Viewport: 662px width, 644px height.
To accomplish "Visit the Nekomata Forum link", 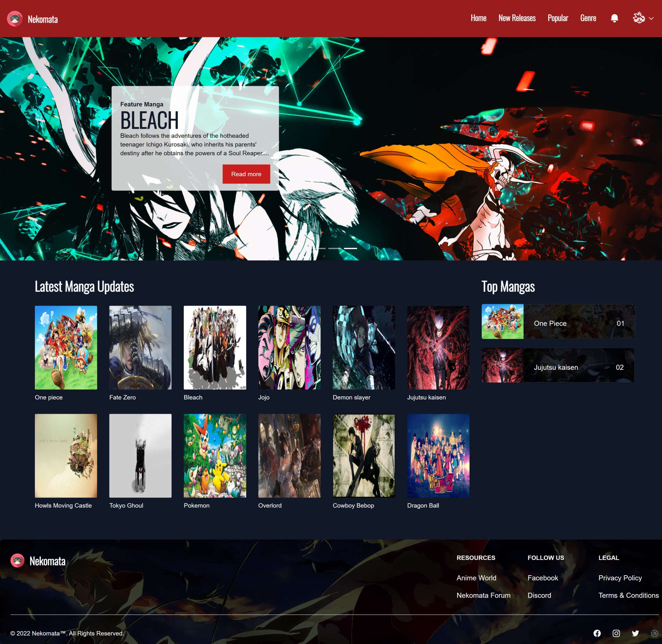I will tap(483, 595).
